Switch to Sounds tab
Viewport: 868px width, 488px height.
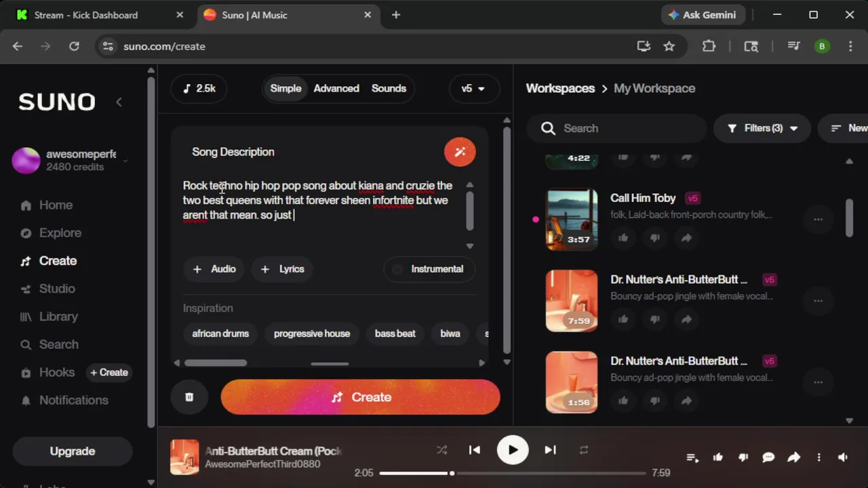tap(389, 88)
